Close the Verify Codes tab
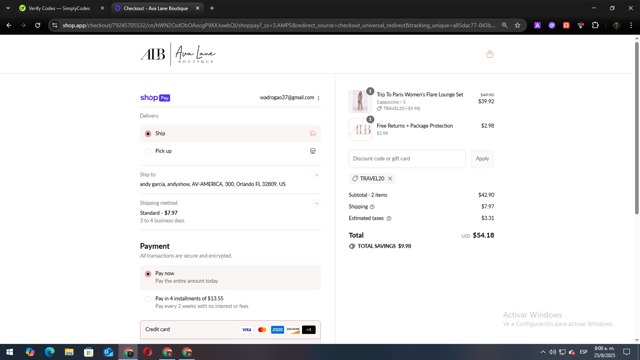 pyautogui.click(x=102, y=8)
